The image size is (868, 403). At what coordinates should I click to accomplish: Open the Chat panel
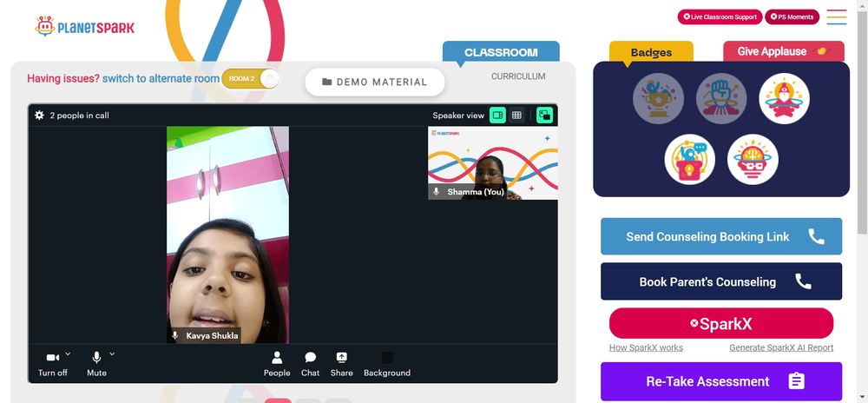pos(311,364)
